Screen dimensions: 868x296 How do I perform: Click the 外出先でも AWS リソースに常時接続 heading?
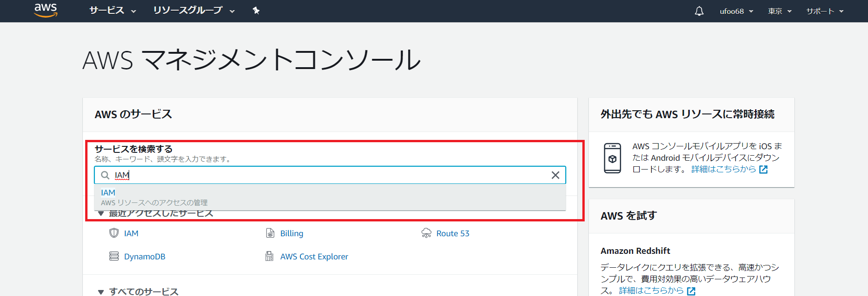pos(687,114)
